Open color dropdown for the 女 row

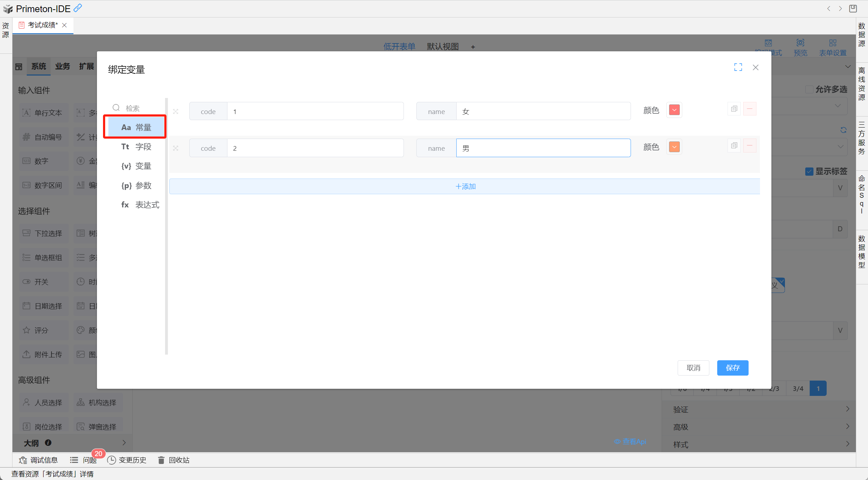[x=674, y=110]
